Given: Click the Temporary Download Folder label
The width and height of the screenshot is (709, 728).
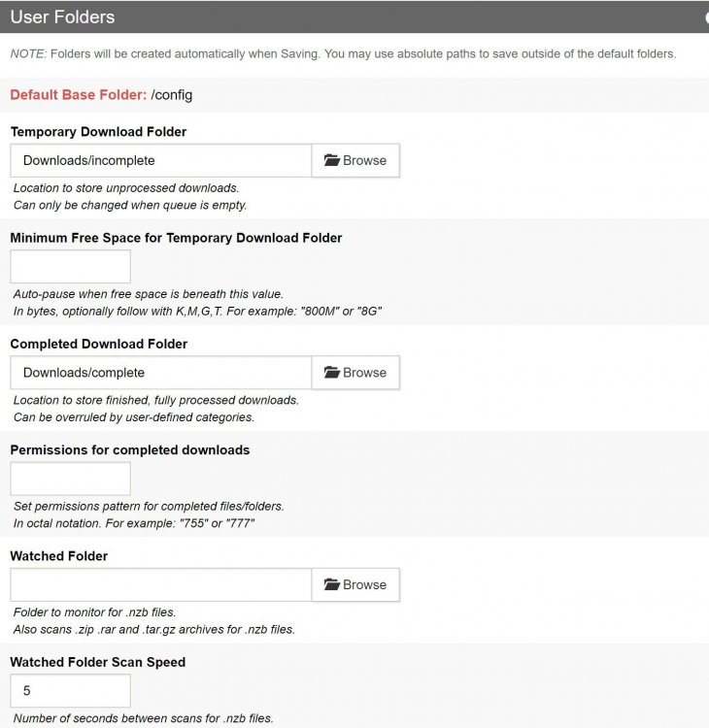Looking at the screenshot, I should [x=98, y=132].
